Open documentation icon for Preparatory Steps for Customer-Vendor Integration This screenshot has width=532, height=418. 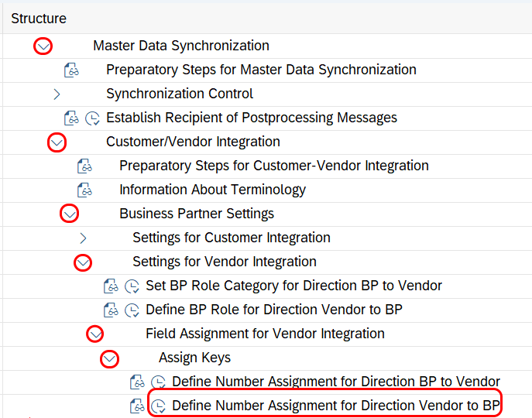coord(85,166)
